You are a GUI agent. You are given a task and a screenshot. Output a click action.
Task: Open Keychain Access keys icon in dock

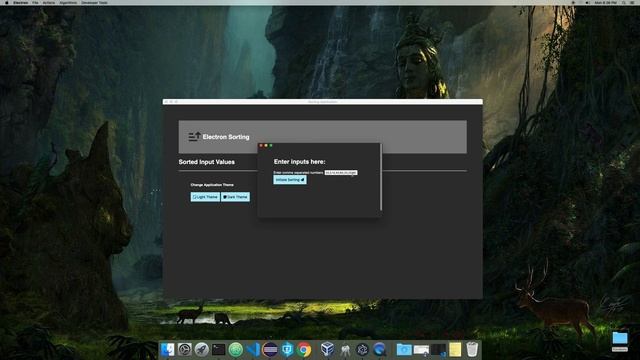(x=345, y=349)
